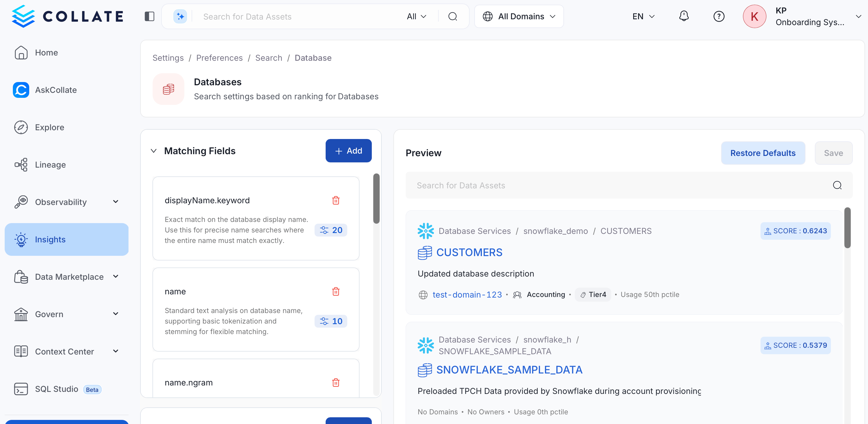Click the Lineage sidebar icon
Image resolution: width=868 pixels, height=424 pixels.
tap(21, 165)
